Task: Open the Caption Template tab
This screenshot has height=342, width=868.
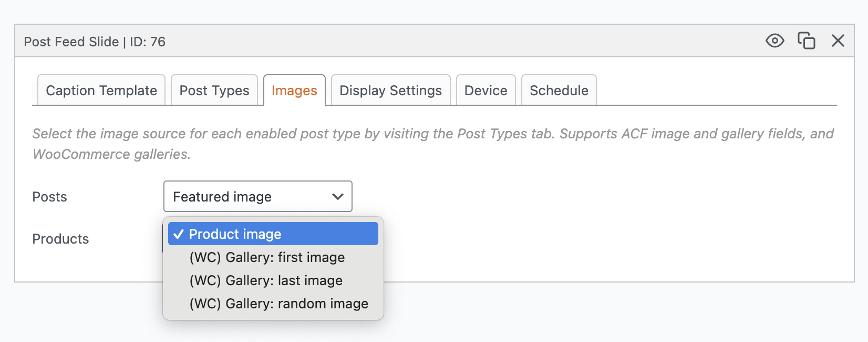Action: coord(101,90)
